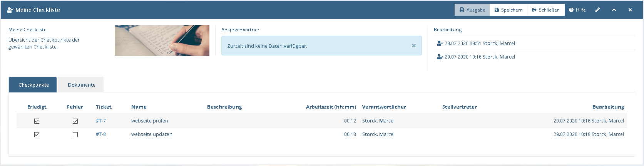Click Speichern to save the checklist

509,10
